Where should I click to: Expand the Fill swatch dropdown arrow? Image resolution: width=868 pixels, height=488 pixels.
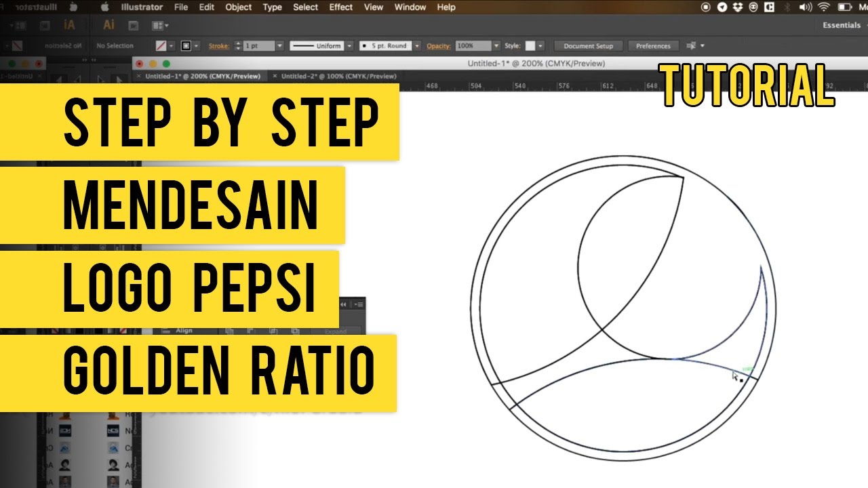[171, 46]
